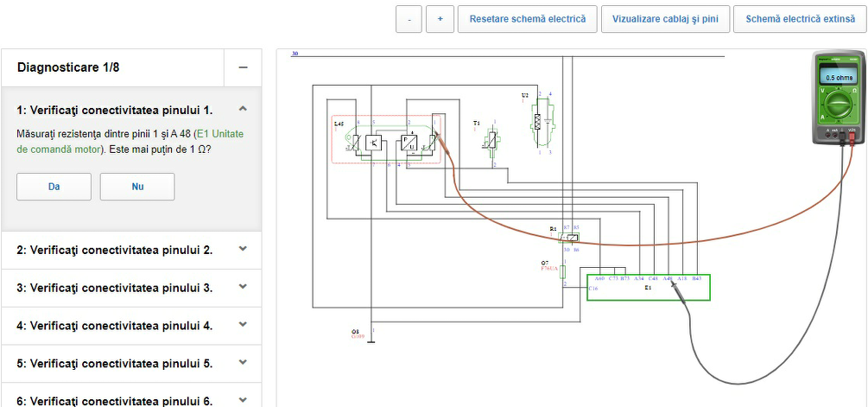Expand step 4 Verificați conectivitatea pinului 4
This screenshot has width=868, height=407.
pyautogui.click(x=243, y=326)
